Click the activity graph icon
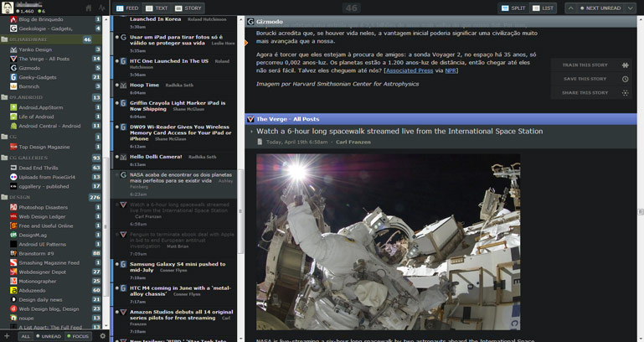Screen dimensions: 644x342 click(102, 8)
